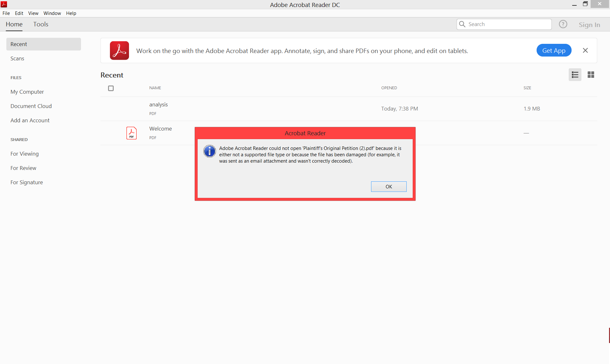
Task: Open the Edit menu
Action: 19,13
